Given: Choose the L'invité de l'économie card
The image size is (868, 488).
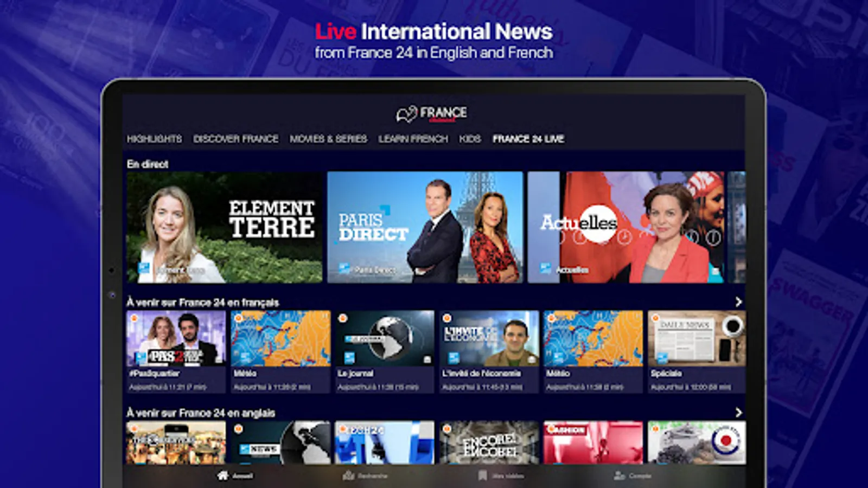Looking at the screenshot, I should click(x=489, y=351).
